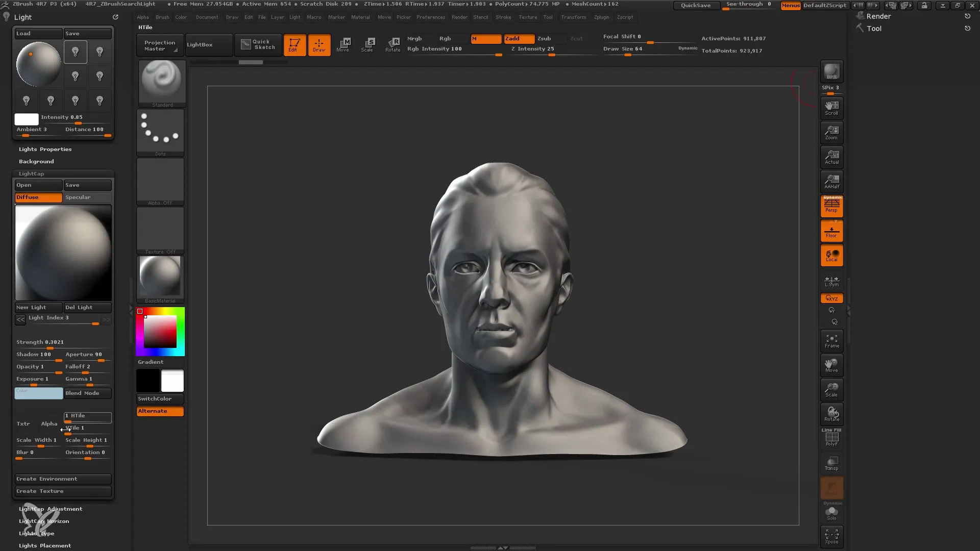Activate the Draw mode button

tap(319, 45)
